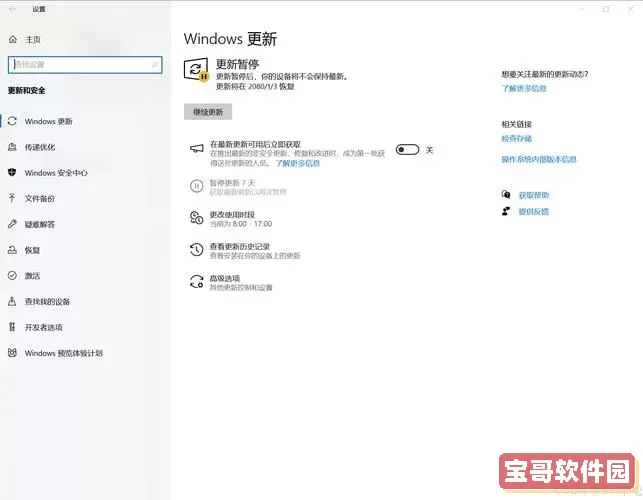
Task: Open Windows 预览体验计划 page
Action: (64, 353)
